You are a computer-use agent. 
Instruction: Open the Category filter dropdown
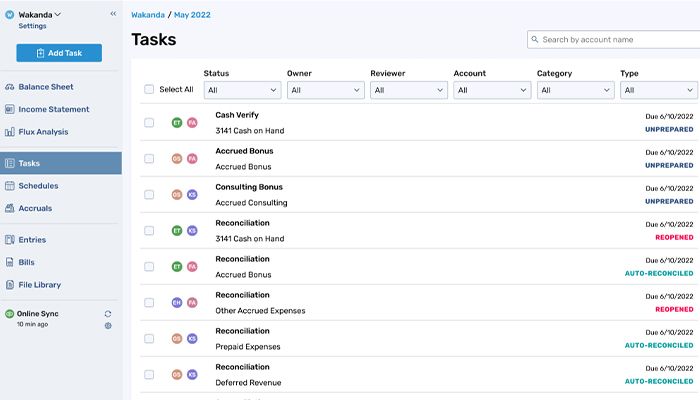pyautogui.click(x=573, y=90)
